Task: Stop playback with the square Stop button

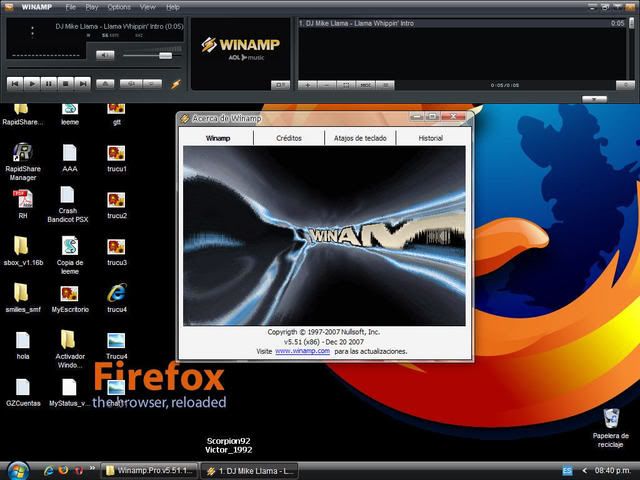Action: (x=66, y=84)
